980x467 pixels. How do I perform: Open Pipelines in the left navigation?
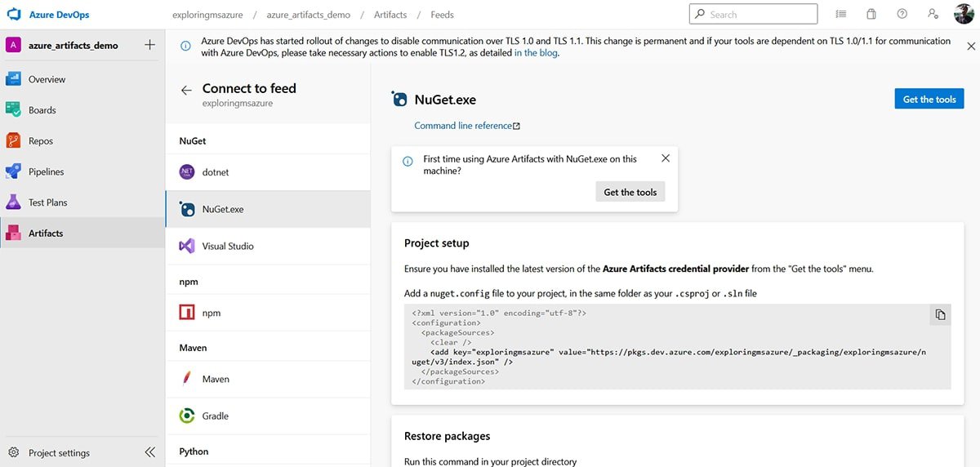tap(46, 171)
